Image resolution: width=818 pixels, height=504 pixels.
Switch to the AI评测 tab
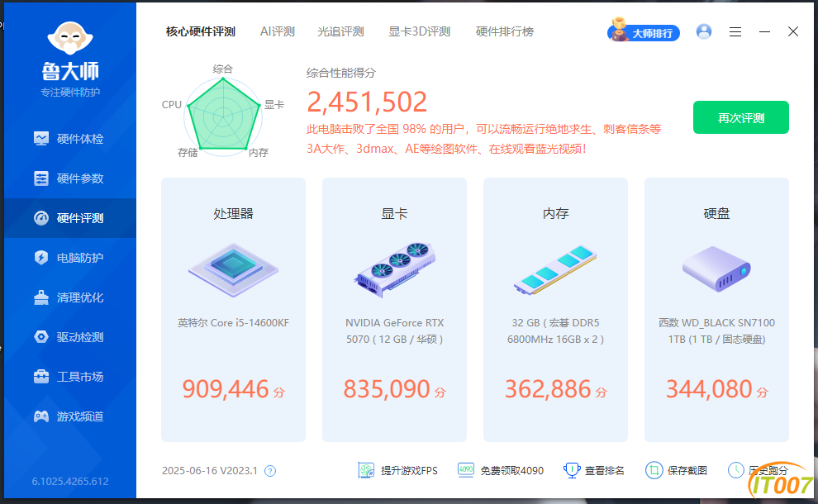(x=278, y=32)
